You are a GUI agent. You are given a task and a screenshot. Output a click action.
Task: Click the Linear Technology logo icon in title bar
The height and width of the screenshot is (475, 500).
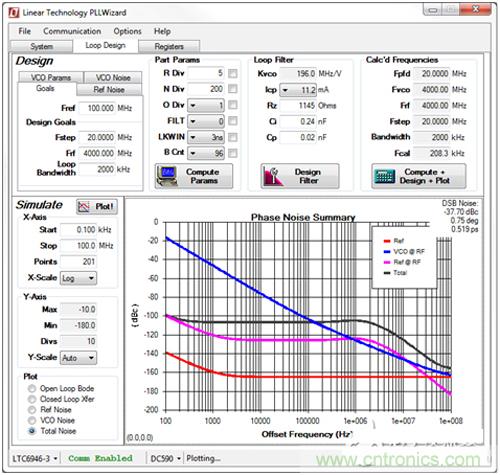click(14, 13)
